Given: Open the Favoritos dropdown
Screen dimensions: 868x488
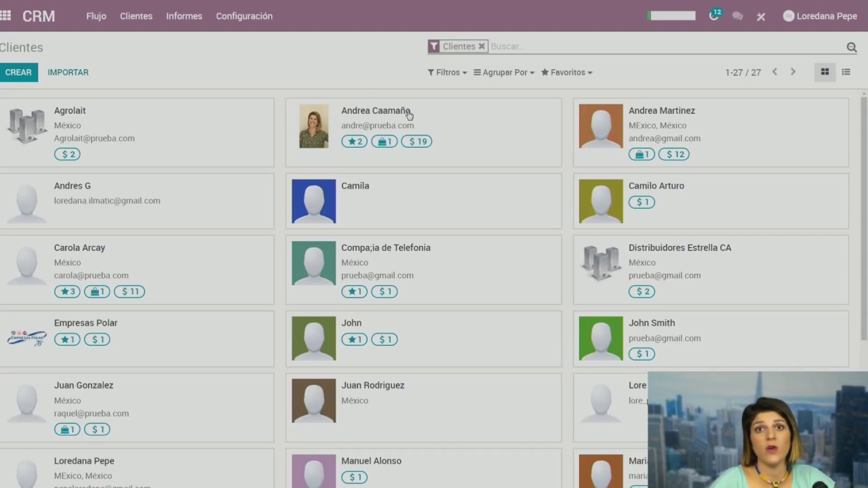Looking at the screenshot, I should tap(567, 73).
